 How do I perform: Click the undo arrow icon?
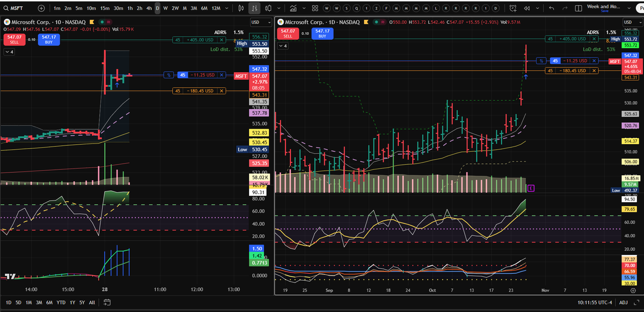[x=552, y=8]
